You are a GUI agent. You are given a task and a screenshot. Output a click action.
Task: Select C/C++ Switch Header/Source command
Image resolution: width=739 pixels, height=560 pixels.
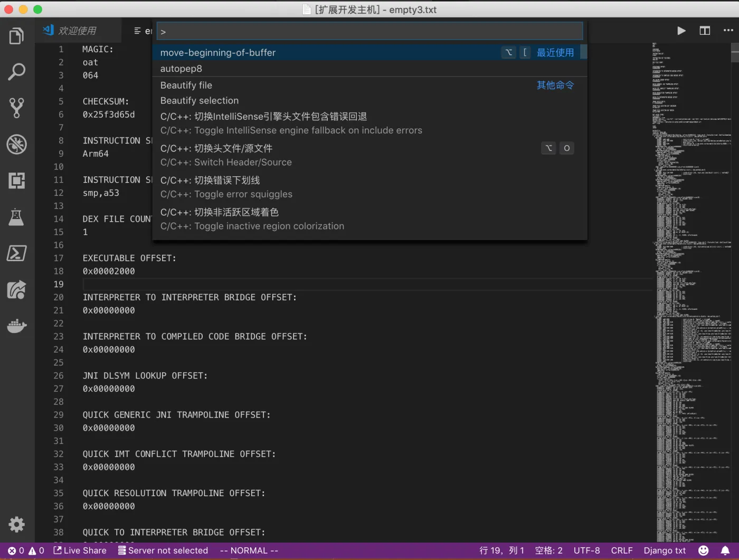pyautogui.click(x=369, y=155)
